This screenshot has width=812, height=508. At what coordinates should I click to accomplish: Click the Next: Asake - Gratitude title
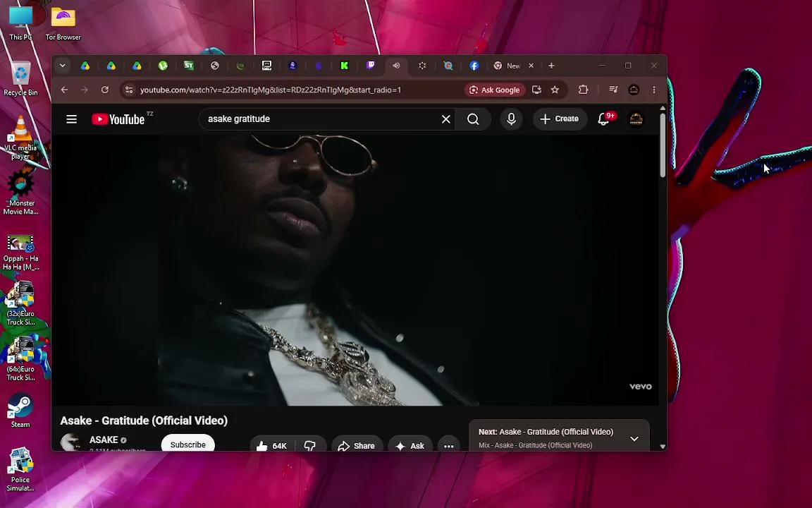[546, 431]
